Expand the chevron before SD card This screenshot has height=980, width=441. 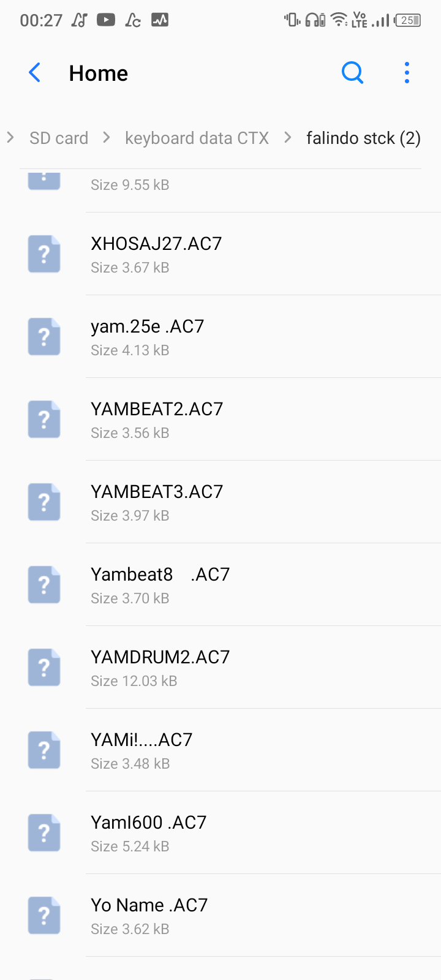[x=10, y=138]
